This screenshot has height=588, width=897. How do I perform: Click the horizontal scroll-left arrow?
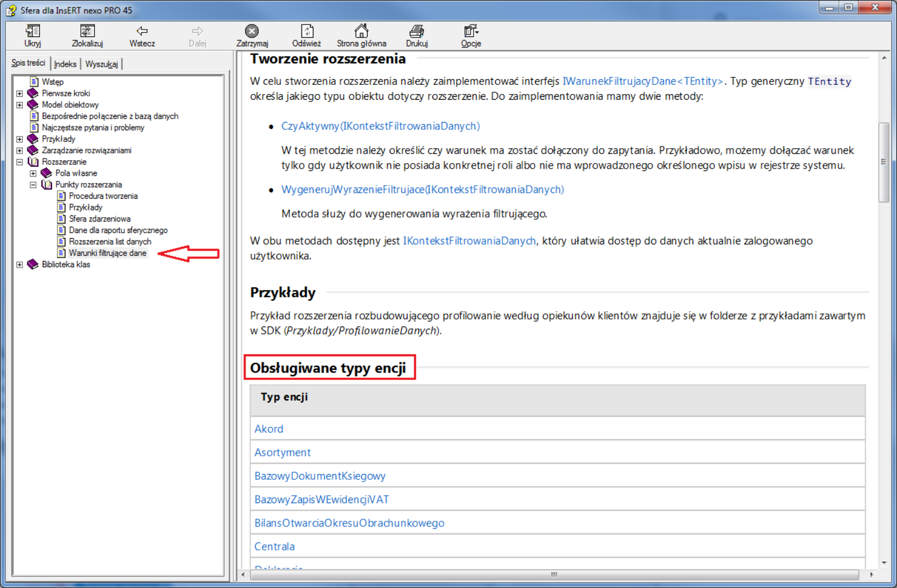point(243,574)
